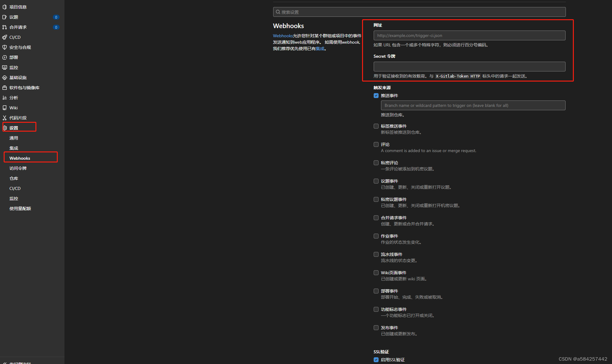Click the 软件包与镜像库 package icon
This screenshot has width=612, height=364.
click(5, 88)
